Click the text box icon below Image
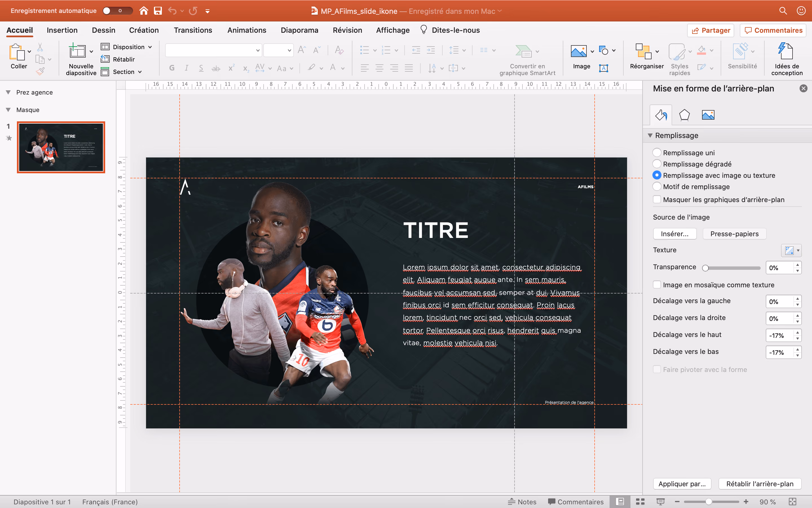 pyautogui.click(x=604, y=68)
